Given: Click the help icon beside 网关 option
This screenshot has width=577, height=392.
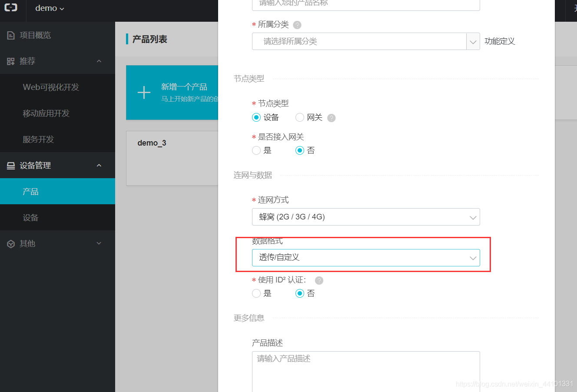Looking at the screenshot, I should tap(331, 117).
